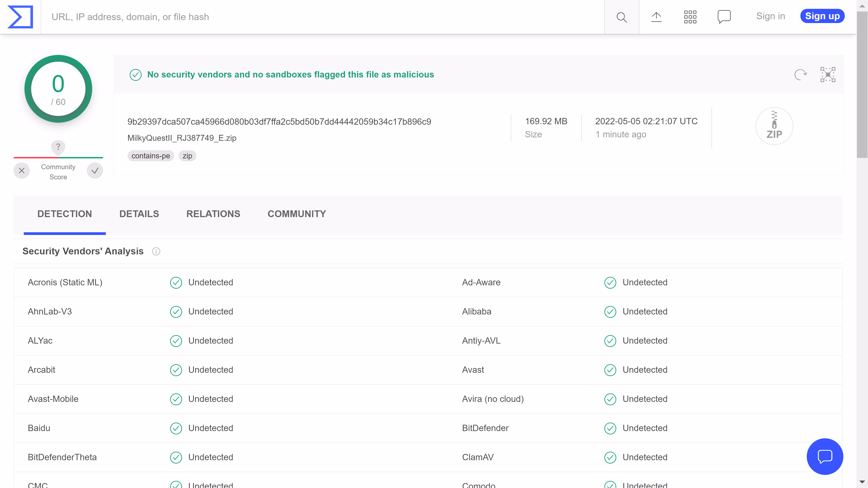This screenshot has height=488, width=868.
Task: Click the search magnifier icon
Action: (622, 17)
